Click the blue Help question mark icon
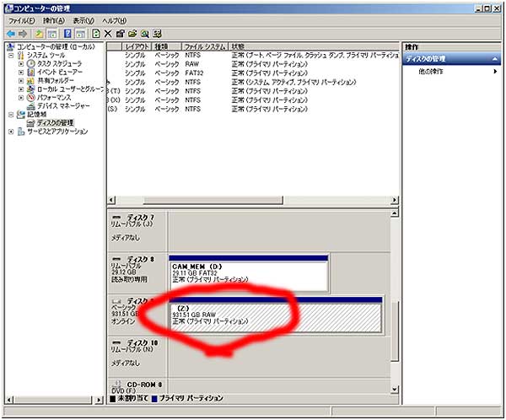 (x=67, y=33)
